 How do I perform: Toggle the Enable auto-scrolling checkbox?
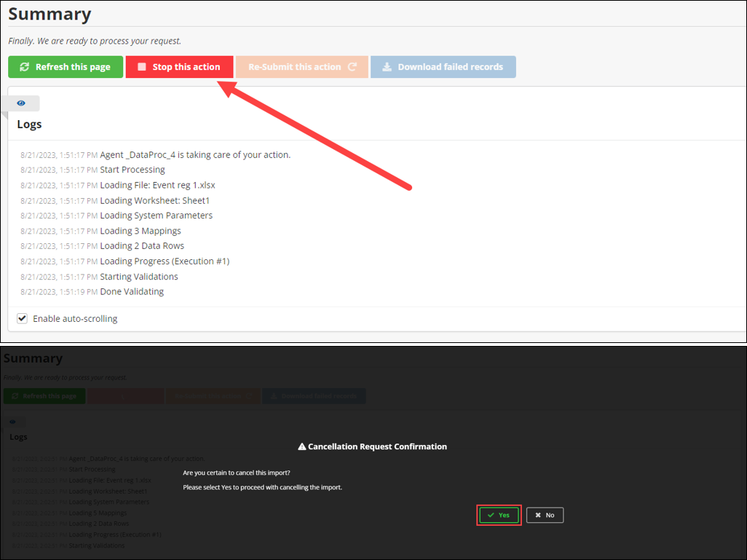(23, 318)
